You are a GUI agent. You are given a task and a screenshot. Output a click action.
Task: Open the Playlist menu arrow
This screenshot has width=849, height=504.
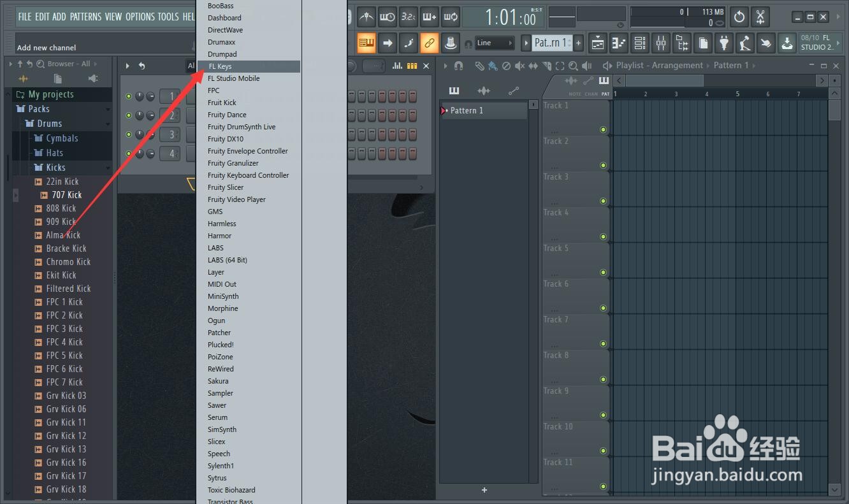446,66
